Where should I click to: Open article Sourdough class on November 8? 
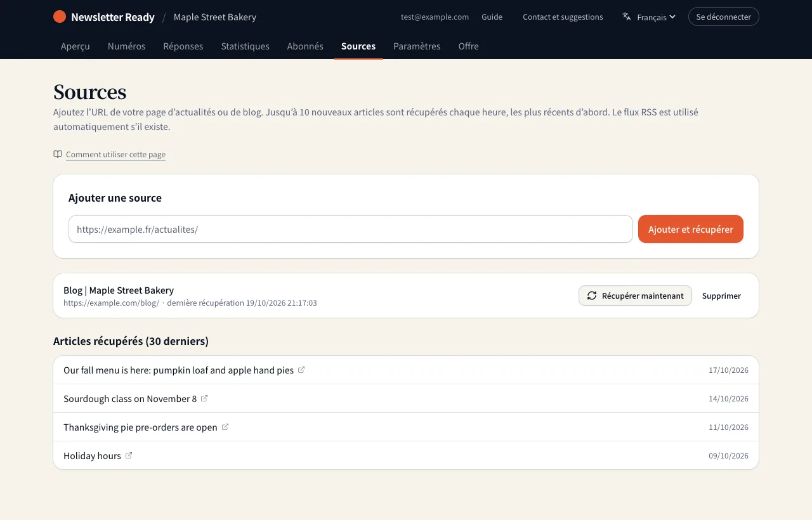(130, 398)
